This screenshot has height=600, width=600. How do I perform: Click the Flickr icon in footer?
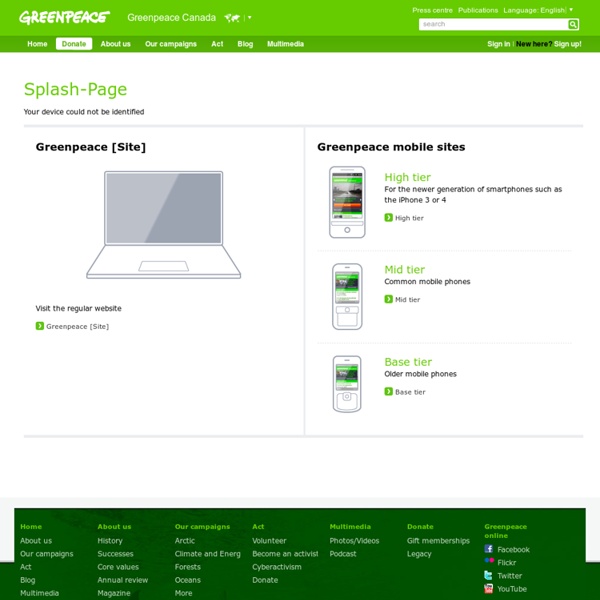coord(489,561)
